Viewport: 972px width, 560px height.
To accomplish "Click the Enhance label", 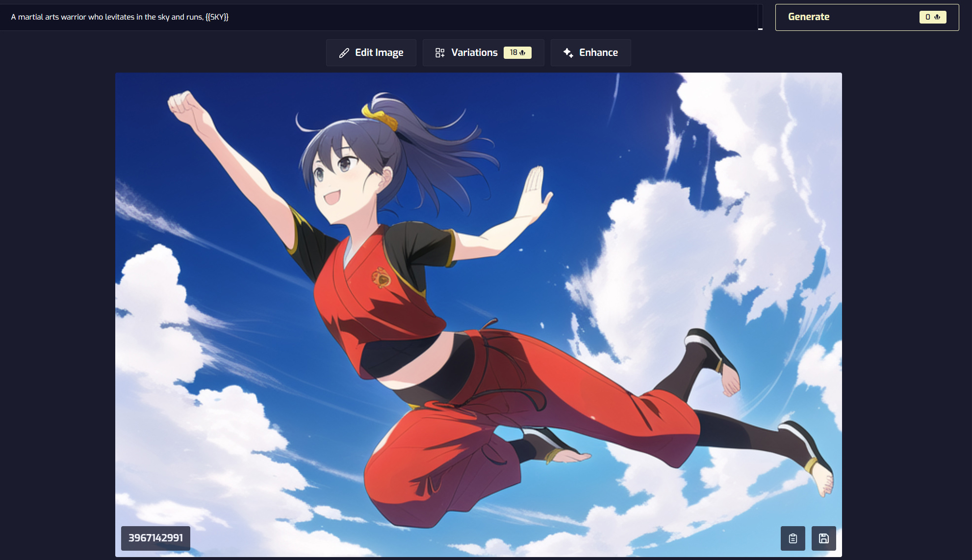I will 598,53.
